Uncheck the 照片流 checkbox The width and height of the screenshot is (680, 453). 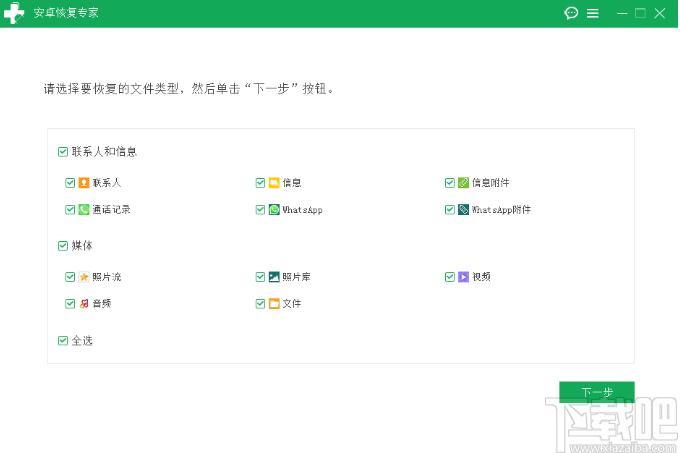(x=70, y=277)
